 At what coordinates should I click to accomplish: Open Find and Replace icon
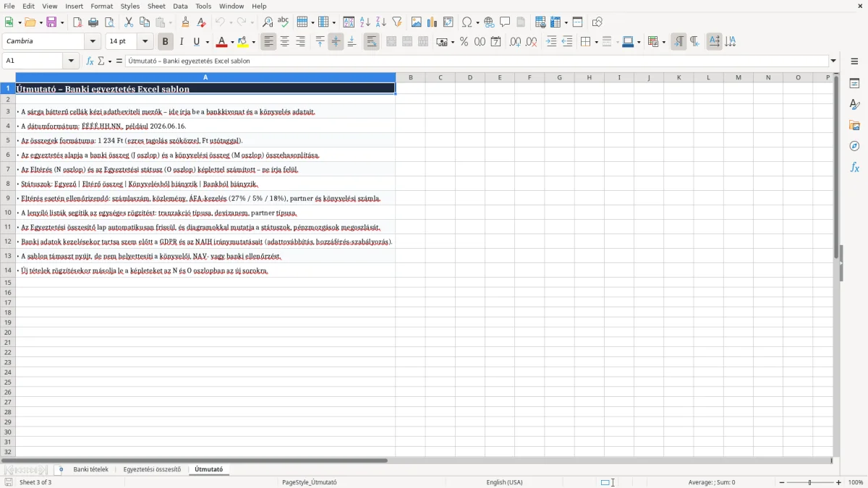coord(268,22)
